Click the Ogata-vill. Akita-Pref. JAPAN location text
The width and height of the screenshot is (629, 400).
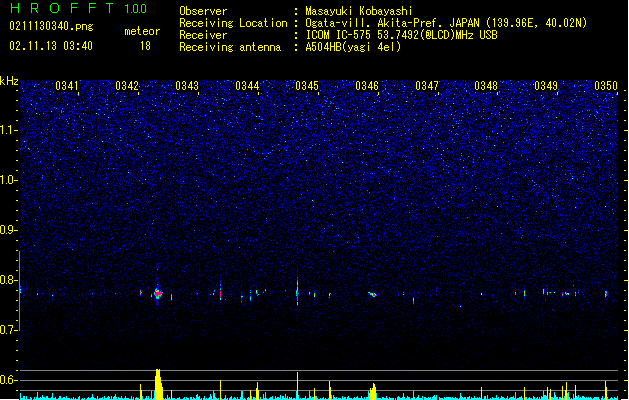click(446, 23)
